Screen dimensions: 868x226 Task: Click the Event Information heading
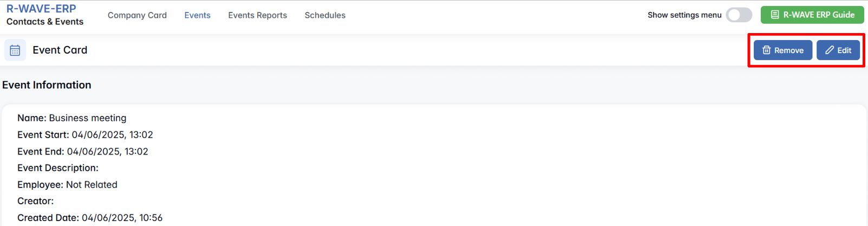point(47,85)
